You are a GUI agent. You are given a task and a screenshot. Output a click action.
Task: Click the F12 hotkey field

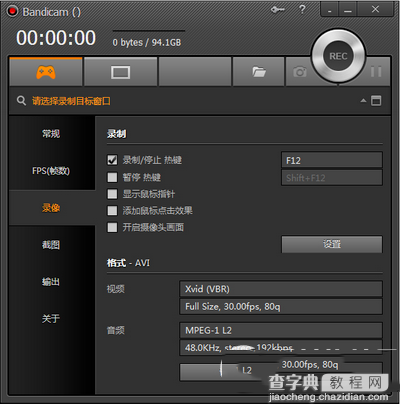[x=332, y=160]
